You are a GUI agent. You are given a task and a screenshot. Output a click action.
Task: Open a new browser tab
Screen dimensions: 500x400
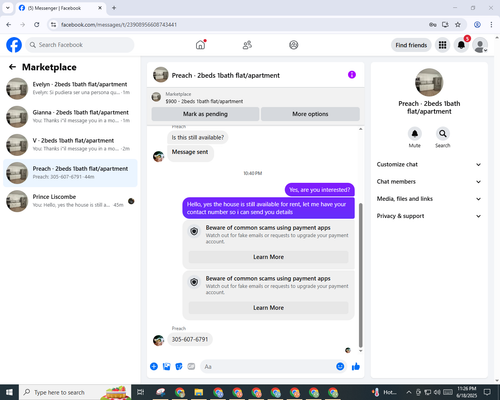(x=114, y=8)
